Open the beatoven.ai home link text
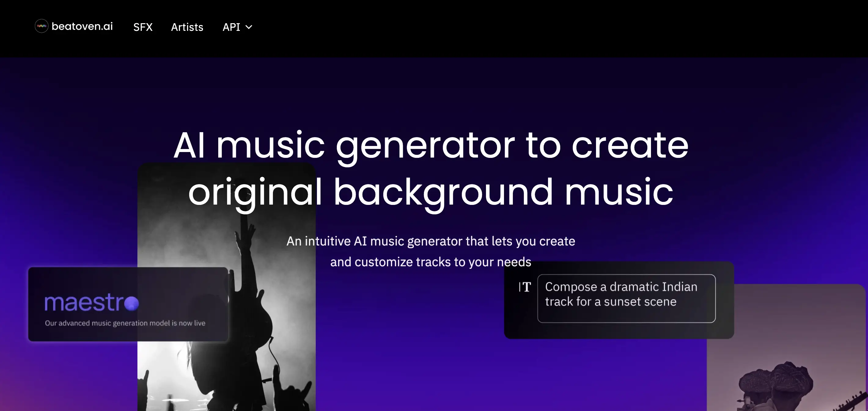 pos(82,26)
